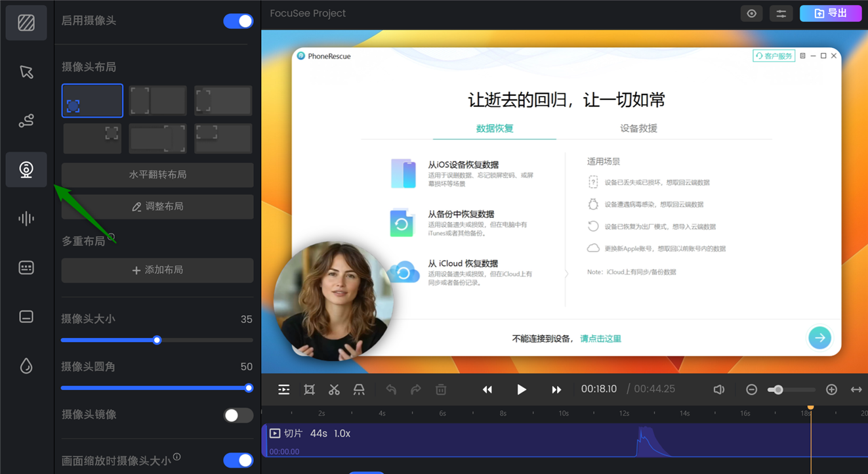Click the info icon next to 多重布局
The width and height of the screenshot is (868, 474).
(x=111, y=237)
